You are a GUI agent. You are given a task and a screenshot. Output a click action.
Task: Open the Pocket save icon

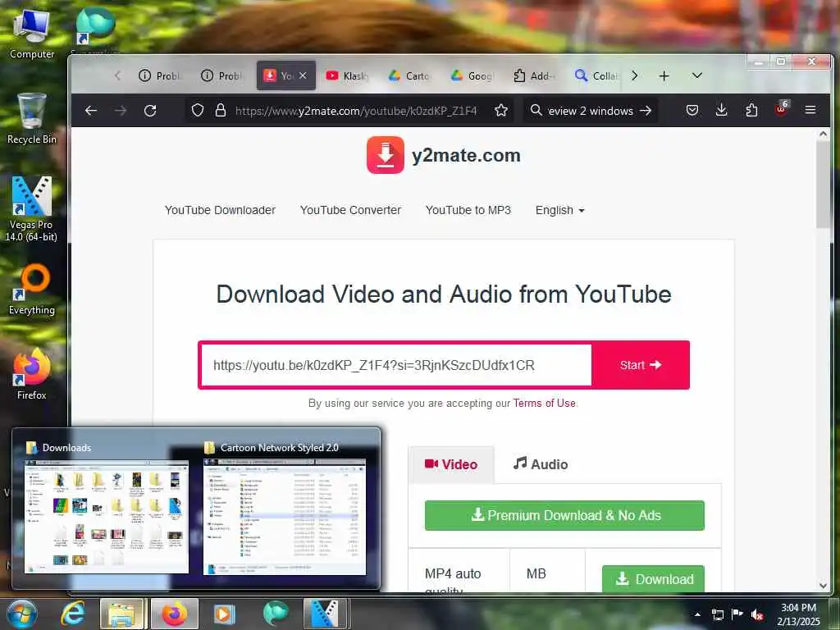tap(692, 111)
